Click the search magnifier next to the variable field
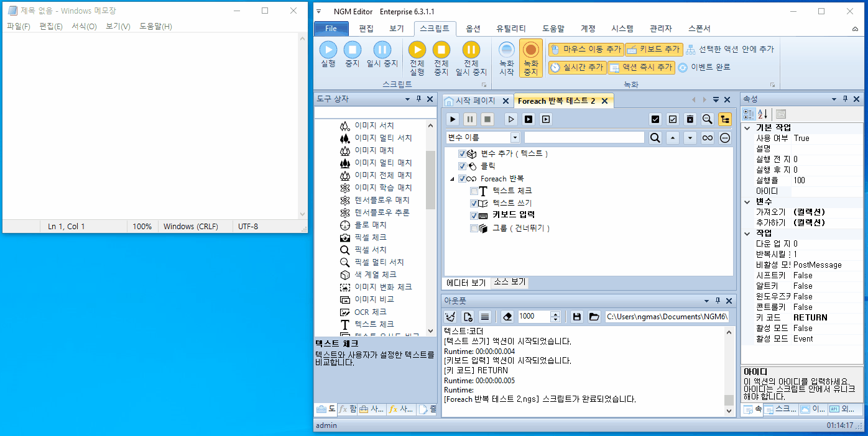Image resolution: width=868 pixels, height=436 pixels. click(655, 138)
